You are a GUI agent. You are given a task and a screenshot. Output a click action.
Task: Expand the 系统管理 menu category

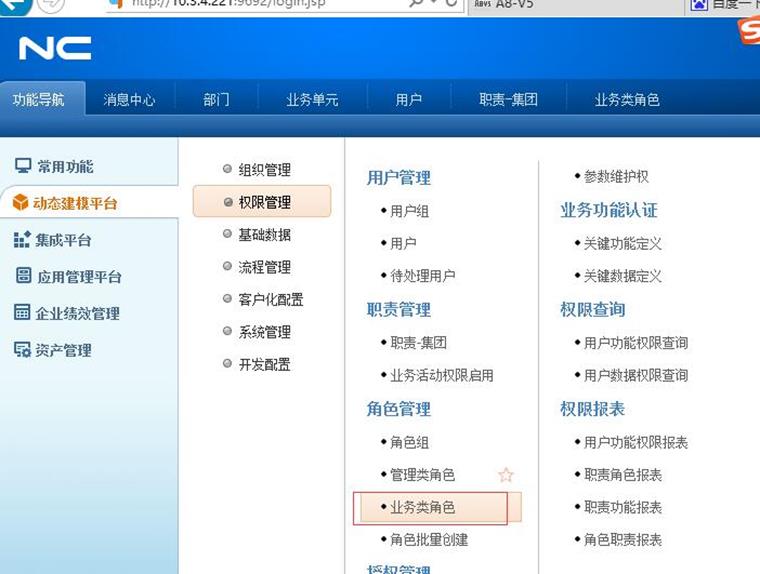pyautogui.click(x=264, y=332)
